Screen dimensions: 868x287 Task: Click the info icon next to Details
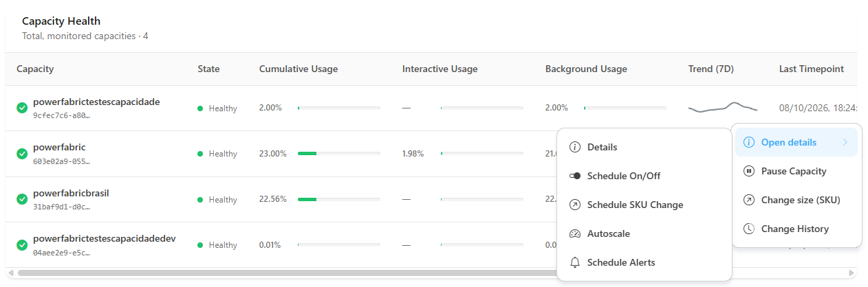(575, 147)
